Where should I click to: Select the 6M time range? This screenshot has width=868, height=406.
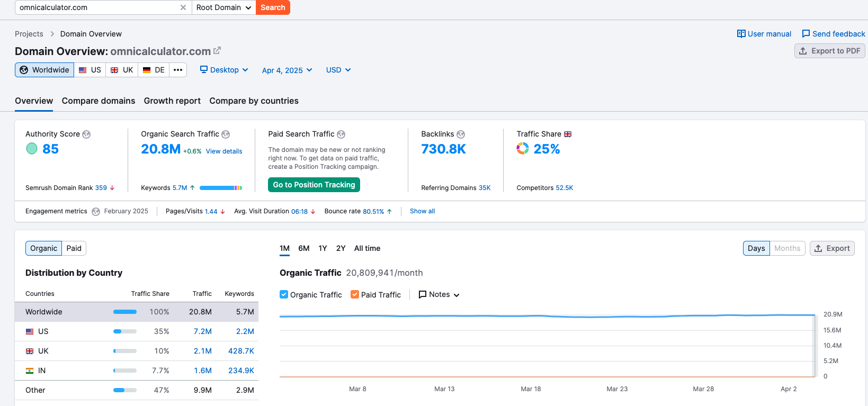pyautogui.click(x=304, y=248)
